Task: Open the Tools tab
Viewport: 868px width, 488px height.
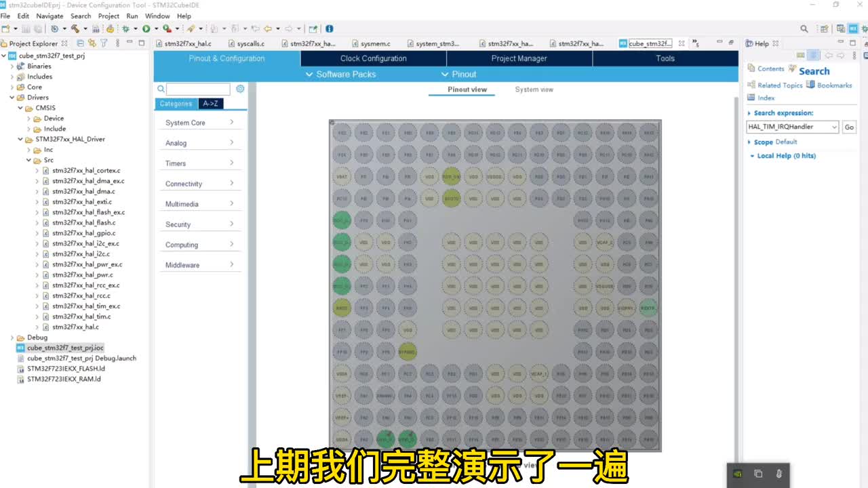Action: point(665,58)
